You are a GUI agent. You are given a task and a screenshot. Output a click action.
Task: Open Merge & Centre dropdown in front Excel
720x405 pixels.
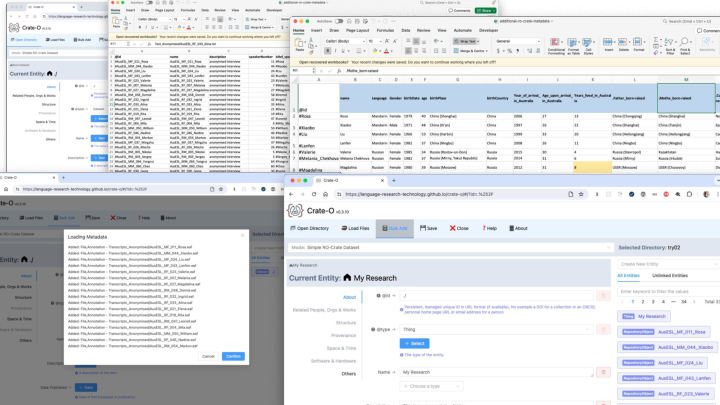point(471,51)
